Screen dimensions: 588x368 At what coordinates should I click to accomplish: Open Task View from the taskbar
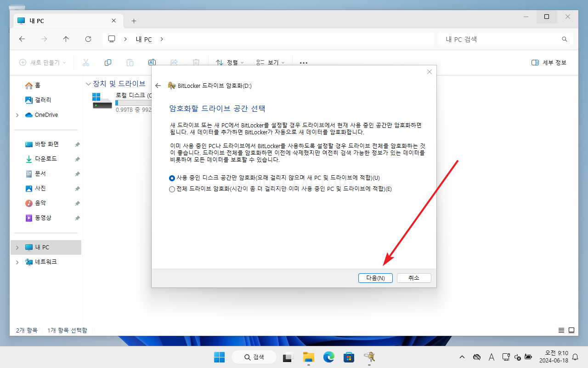288,357
